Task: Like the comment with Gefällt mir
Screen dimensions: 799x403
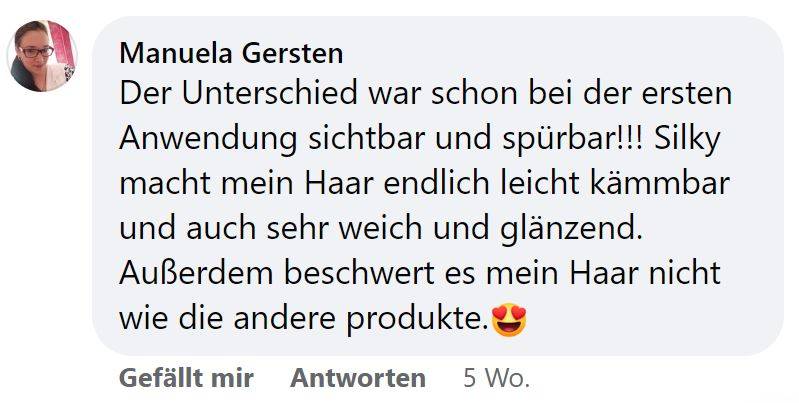Action: 186,379
